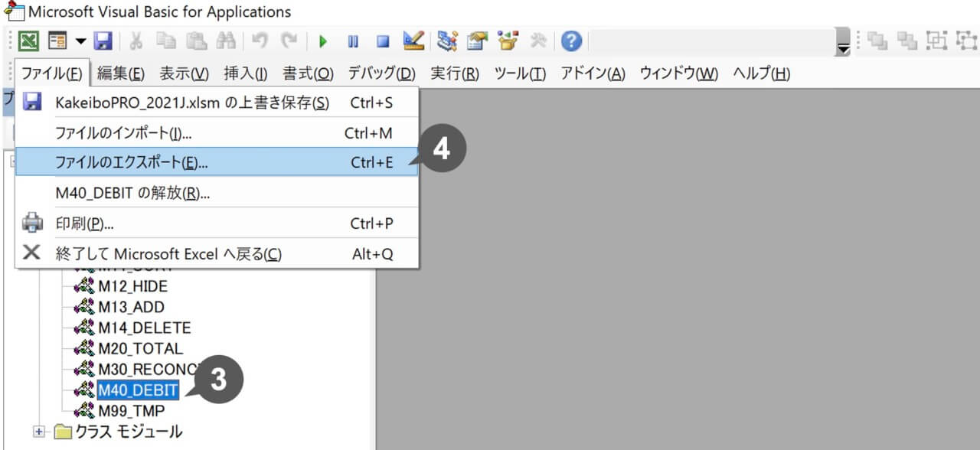
Task: Open the Insert object dropdown arrow
Action: tap(80, 41)
